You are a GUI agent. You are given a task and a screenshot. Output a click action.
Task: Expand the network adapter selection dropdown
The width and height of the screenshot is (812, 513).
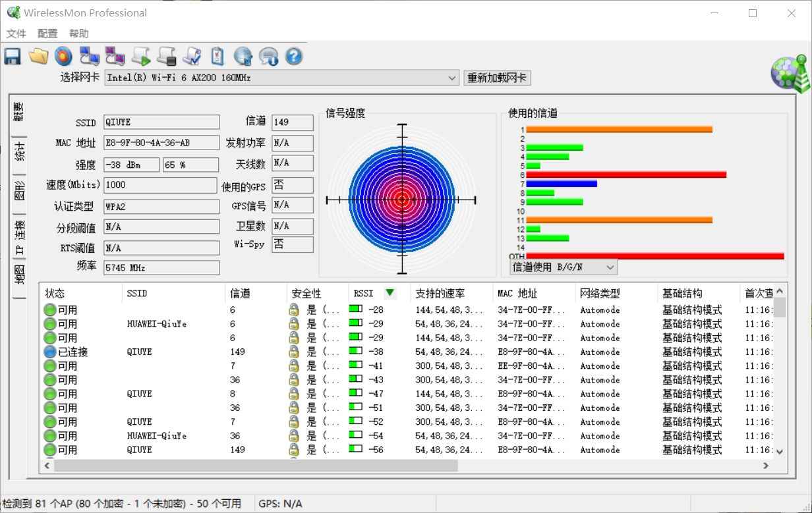tap(452, 78)
